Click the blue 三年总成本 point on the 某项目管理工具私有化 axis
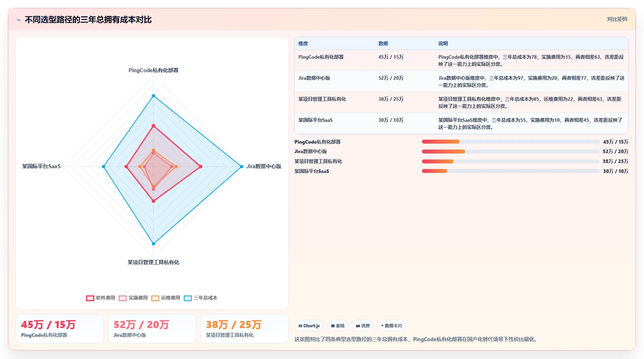Screen dimensions: 644x359 tap(153, 244)
